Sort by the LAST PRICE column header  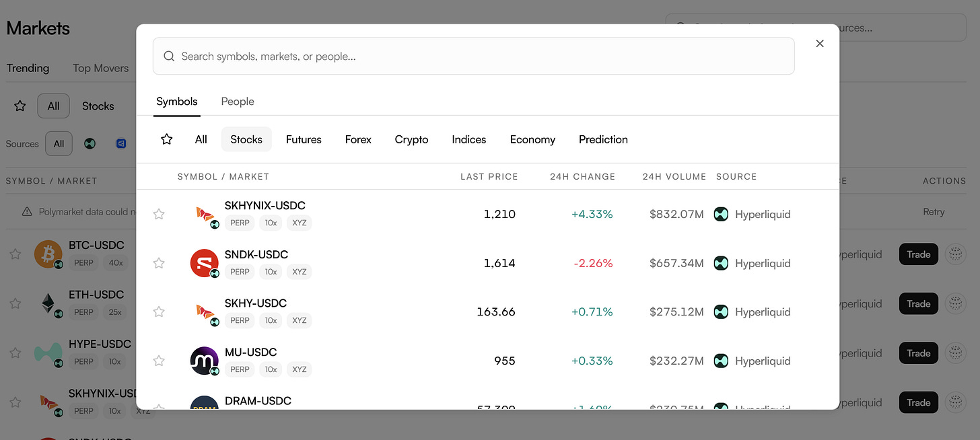click(x=489, y=176)
